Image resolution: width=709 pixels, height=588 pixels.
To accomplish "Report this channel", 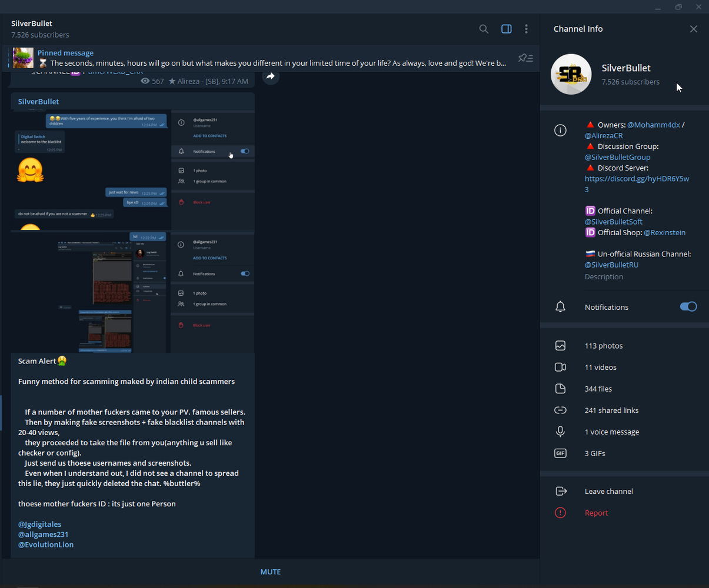I will click(624, 513).
